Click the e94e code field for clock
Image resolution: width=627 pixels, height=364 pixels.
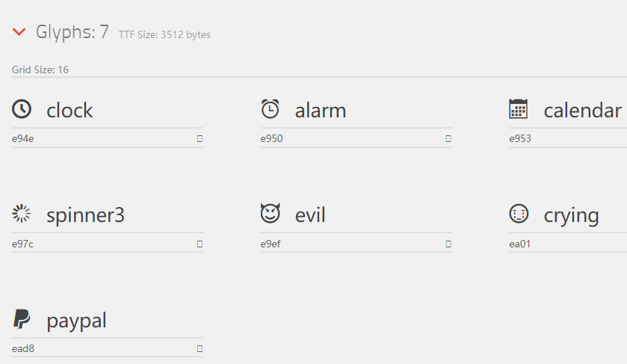coord(97,138)
